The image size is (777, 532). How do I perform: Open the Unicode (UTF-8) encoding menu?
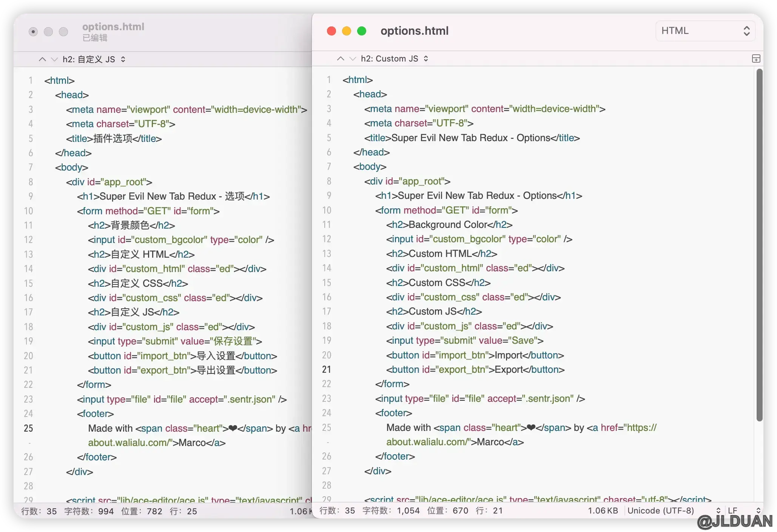pos(674,510)
